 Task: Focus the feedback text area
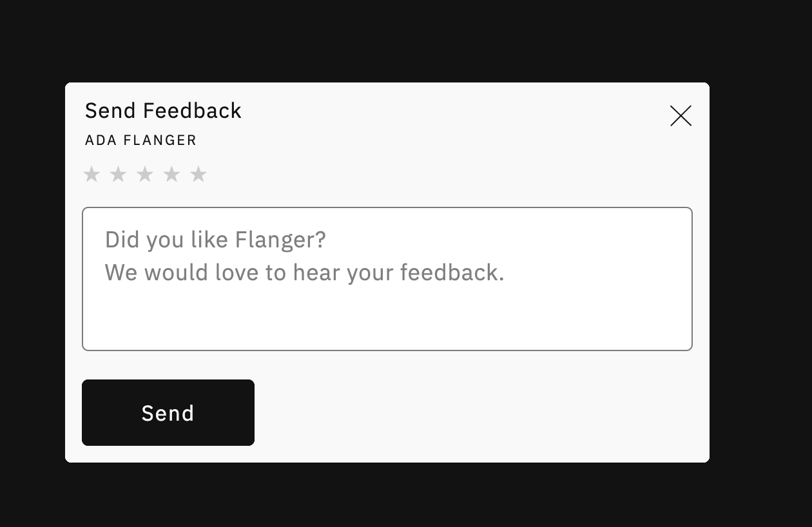387,279
